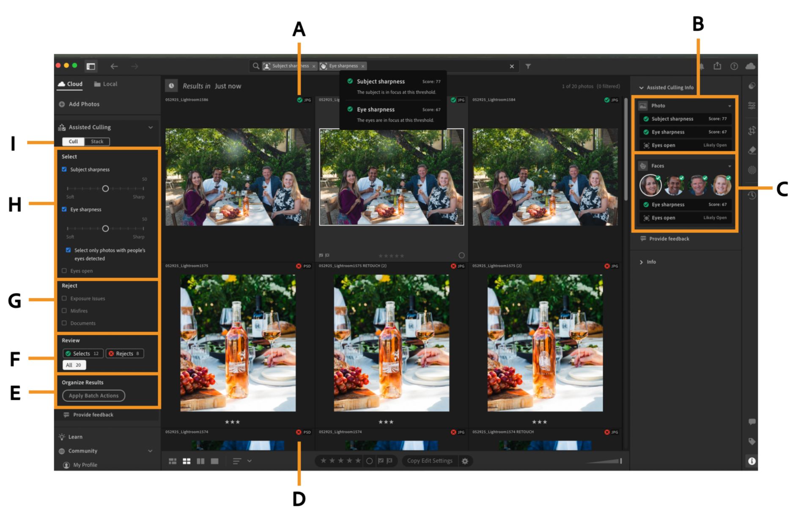
Task: Click the cloud sync status icon
Action: coord(750,66)
